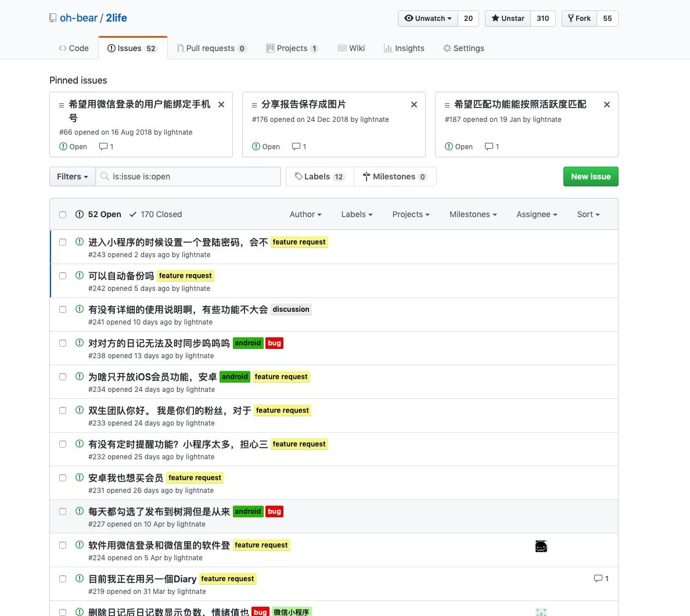Image resolution: width=690 pixels, height=616 pixels.
Task: Open comment count on issue #219
Action: click(601, 579)
